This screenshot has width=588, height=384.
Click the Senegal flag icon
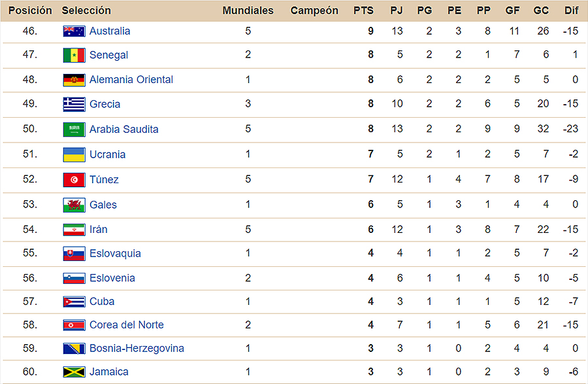point(74,55)
